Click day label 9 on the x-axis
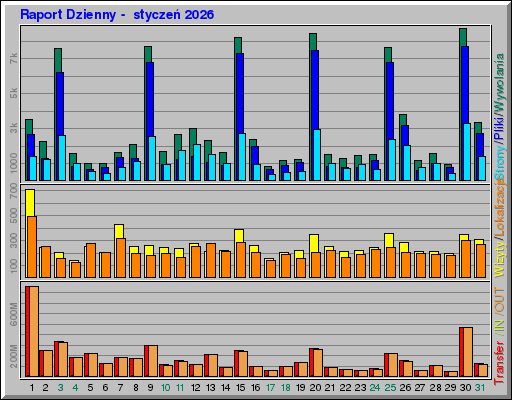Viewport: 512px width, 400px height. point(150,388)
